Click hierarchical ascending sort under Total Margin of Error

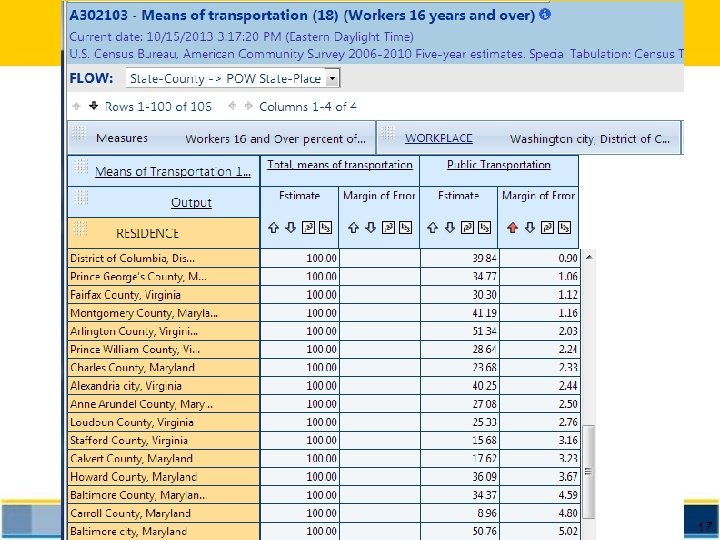point(388,228)
